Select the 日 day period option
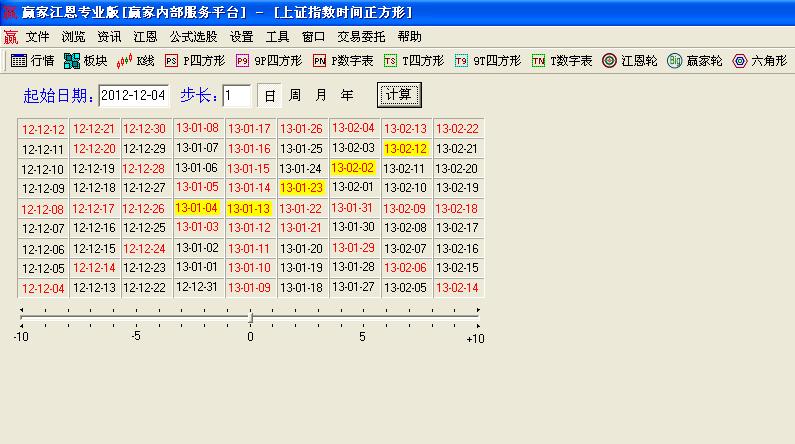The width and height of the screenshot is (795, 444). [269, 96]
